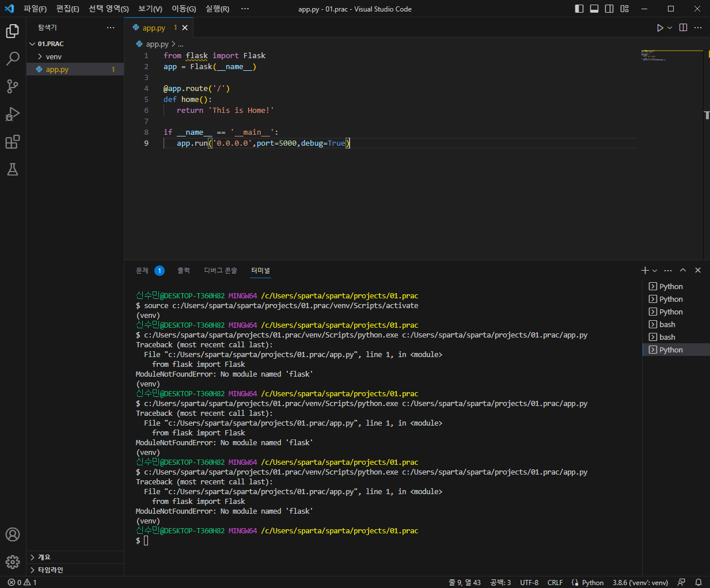Close the terminal panel

pos(698,271)
